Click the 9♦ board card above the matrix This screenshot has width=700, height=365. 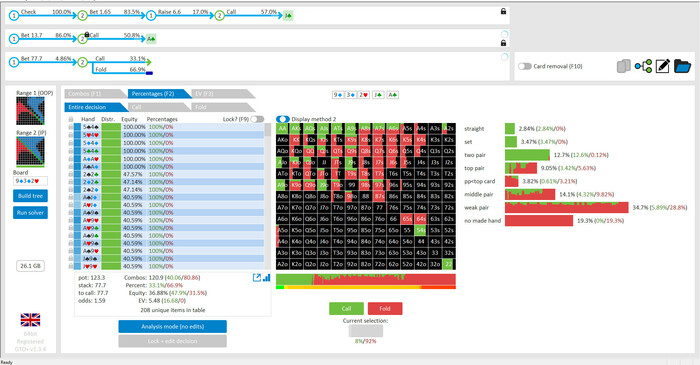(x=338, y=95)
